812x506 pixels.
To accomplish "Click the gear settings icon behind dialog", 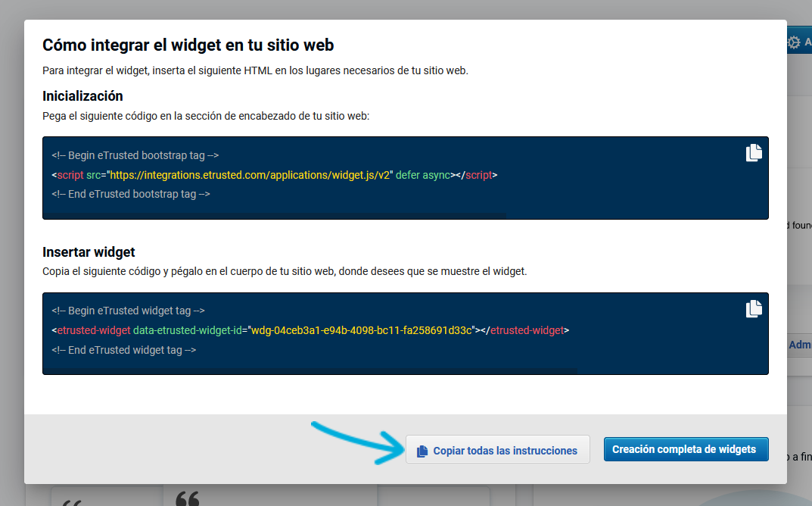I will [x=793, y=42].
